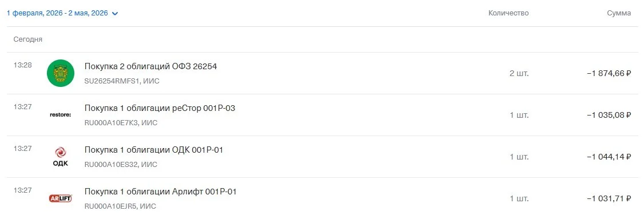Click the restore: company logo
644x215 pixels.
click(61, 115)
